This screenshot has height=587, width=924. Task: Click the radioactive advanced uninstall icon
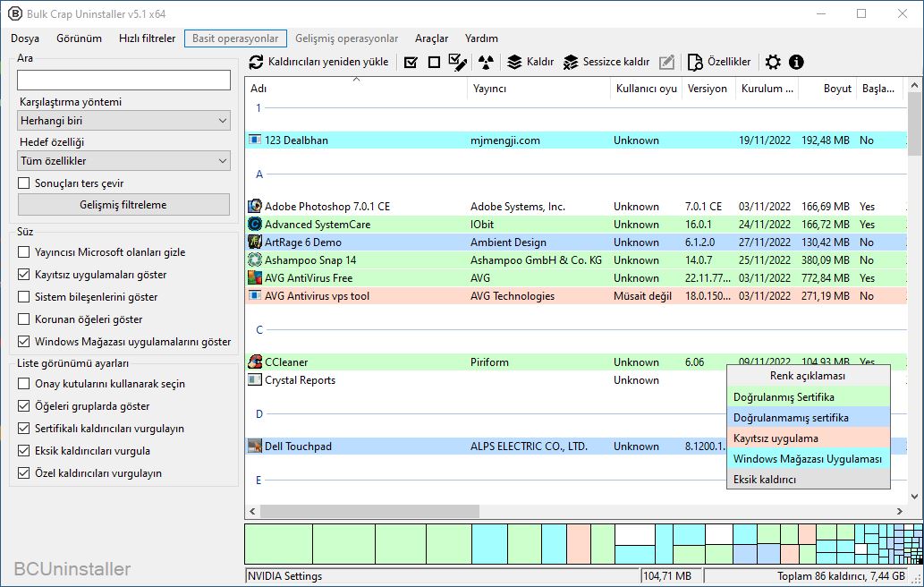tap(486, 62)
